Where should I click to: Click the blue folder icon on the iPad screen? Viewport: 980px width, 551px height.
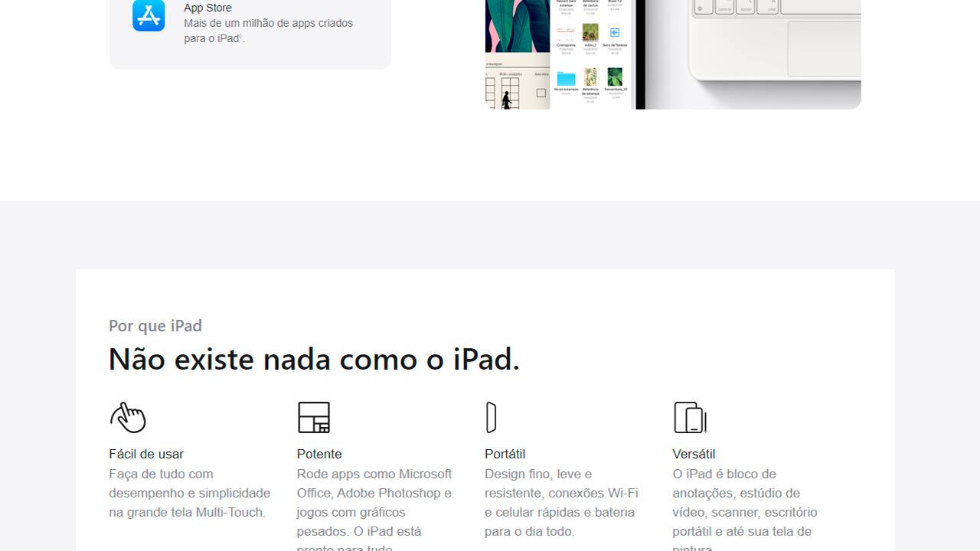click(566, 78)
